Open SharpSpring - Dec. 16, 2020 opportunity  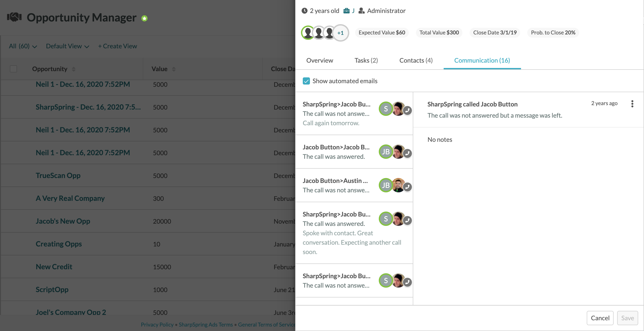[x=88, y=107]
